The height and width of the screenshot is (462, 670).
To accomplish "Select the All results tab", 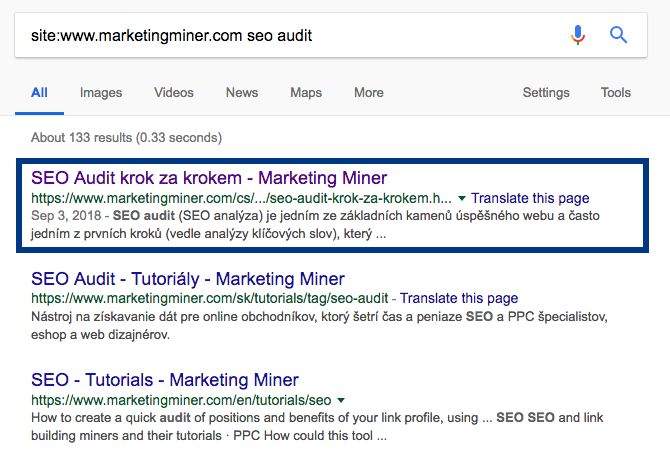I will [x=39, y=93].
